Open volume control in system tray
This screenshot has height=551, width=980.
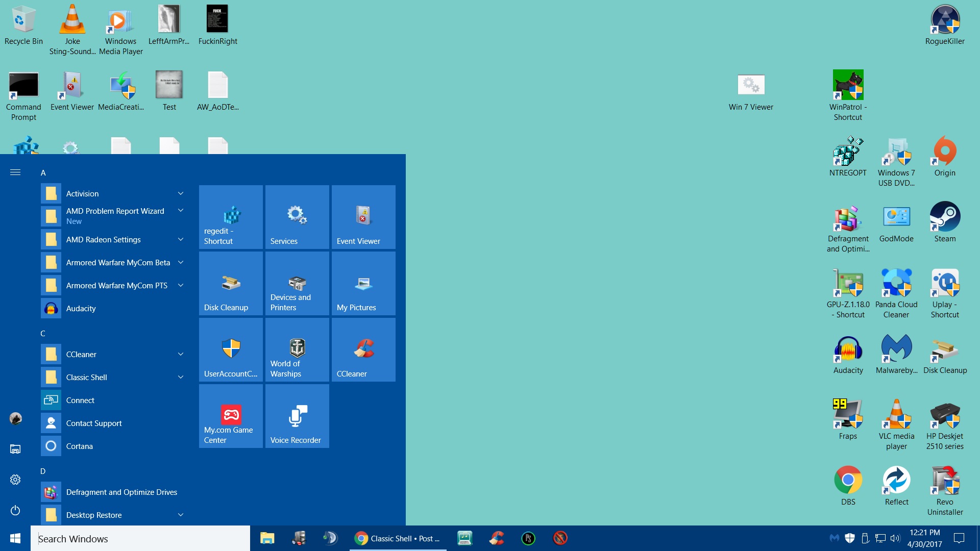point(895,538)
